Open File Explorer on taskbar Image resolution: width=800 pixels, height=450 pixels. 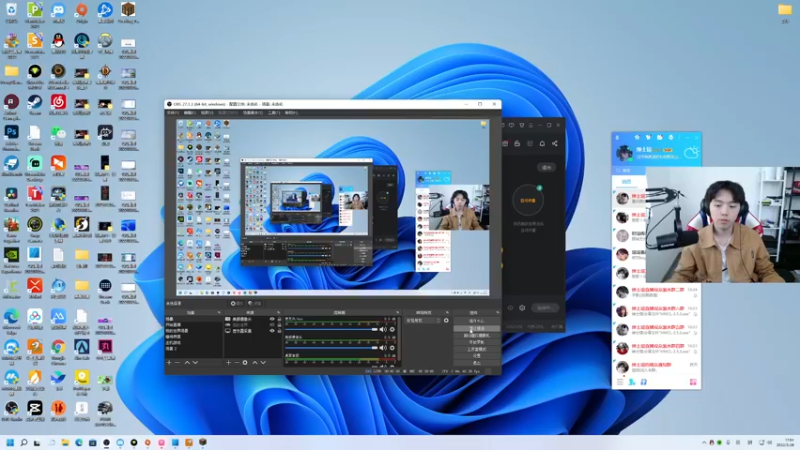tap(65, 442)
